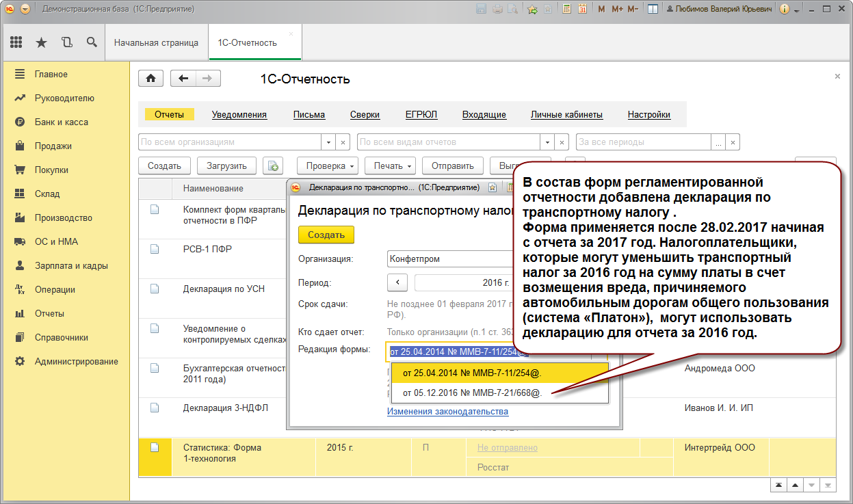Step the period back with the arrow button

(397, 282)
